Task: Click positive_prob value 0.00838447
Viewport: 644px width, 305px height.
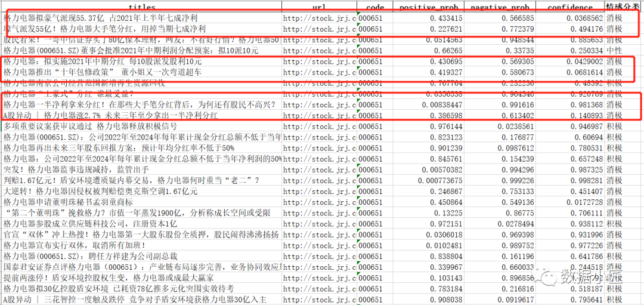Action: [442, 105]
